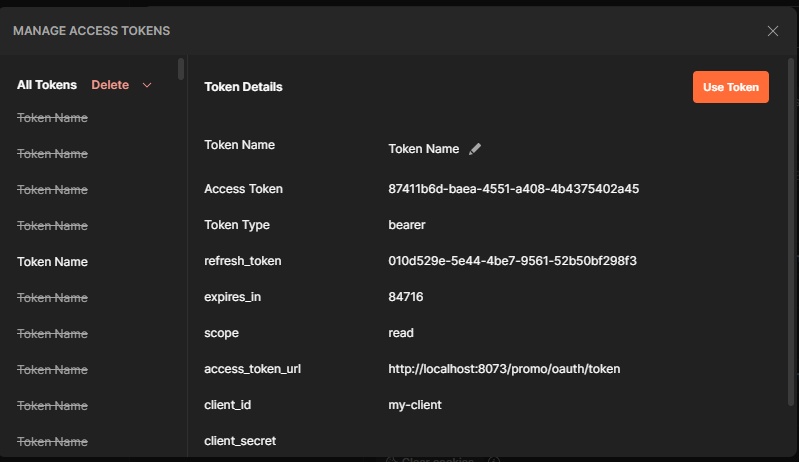Click the pencil icon to rename token

click(x=475, y=149)
